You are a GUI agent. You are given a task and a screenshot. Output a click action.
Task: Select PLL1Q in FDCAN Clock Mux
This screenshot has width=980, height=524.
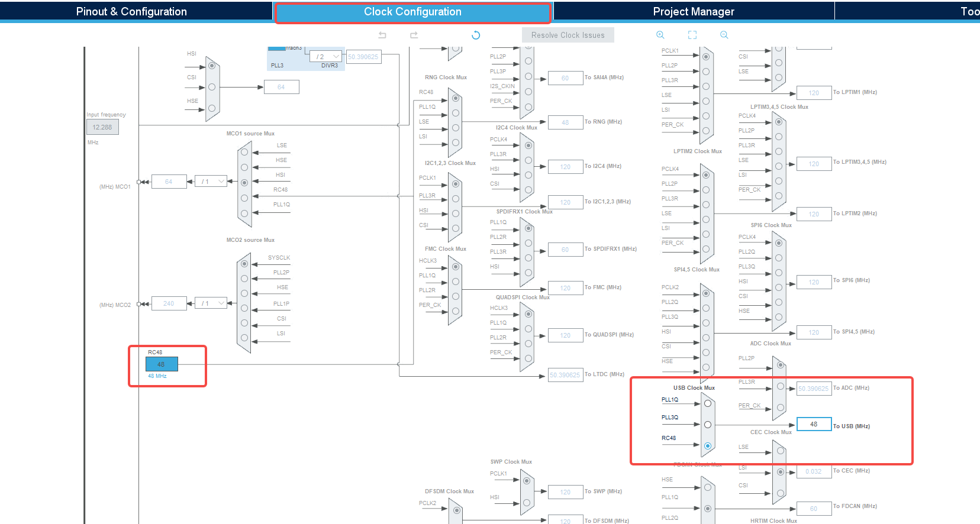(708, 508)
